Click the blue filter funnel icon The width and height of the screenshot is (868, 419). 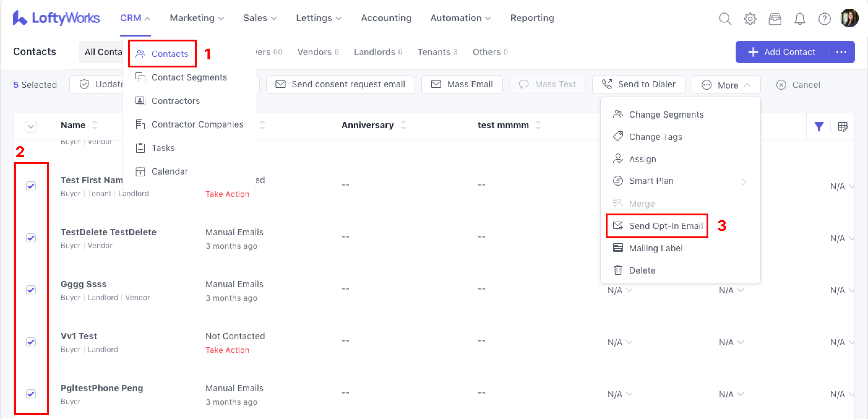(x=819, y=126)
